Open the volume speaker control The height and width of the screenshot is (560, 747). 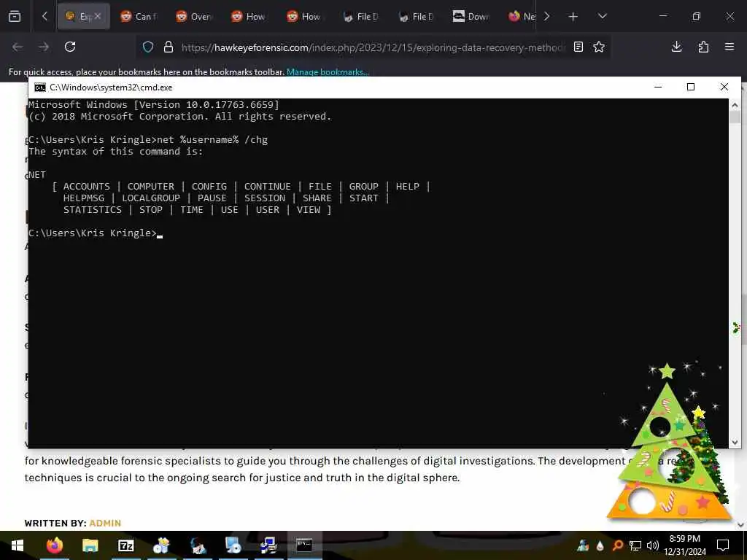pyautogui.click(x=653, y=545)
